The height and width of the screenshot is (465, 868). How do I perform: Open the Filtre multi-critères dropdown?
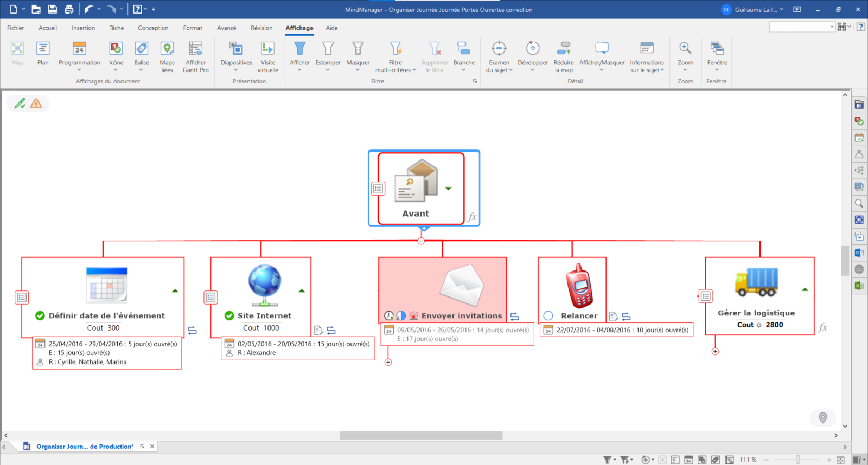point(395,70)
